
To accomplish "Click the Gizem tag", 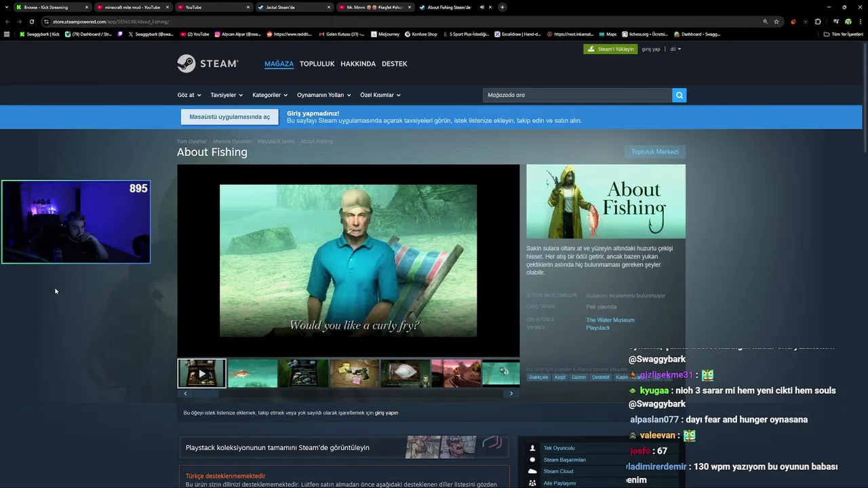I will [x=578, y=378].
